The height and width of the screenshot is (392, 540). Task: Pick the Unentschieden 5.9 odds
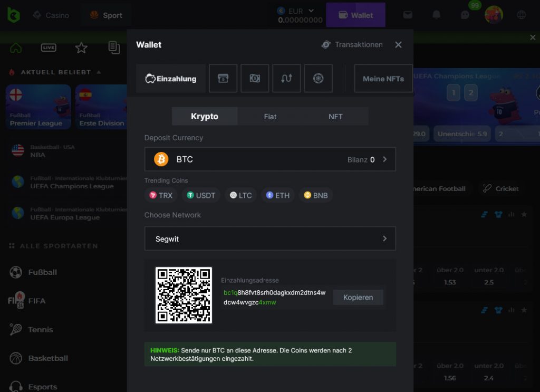pos(462,133)
